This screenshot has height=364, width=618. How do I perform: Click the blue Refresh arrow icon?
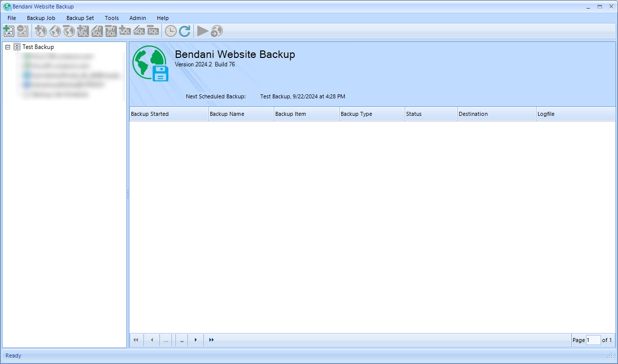click(x=185, y=31)
